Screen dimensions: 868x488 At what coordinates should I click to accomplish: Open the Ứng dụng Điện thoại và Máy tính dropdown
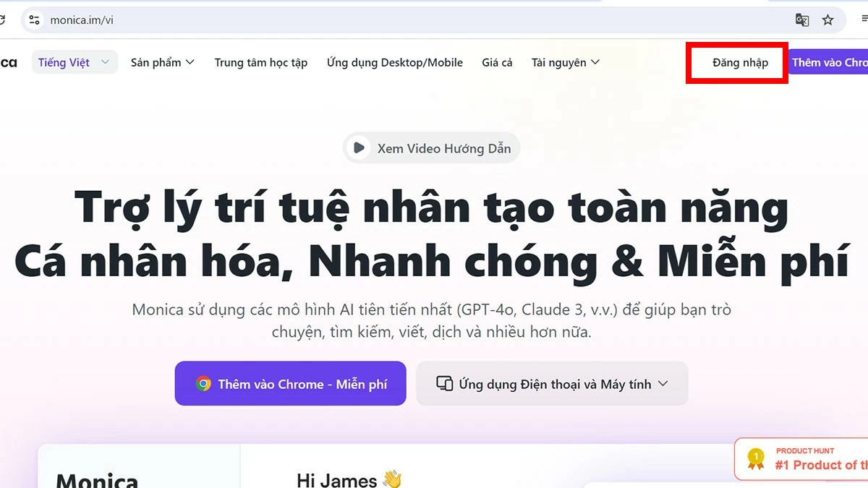[x=552, y=383]
